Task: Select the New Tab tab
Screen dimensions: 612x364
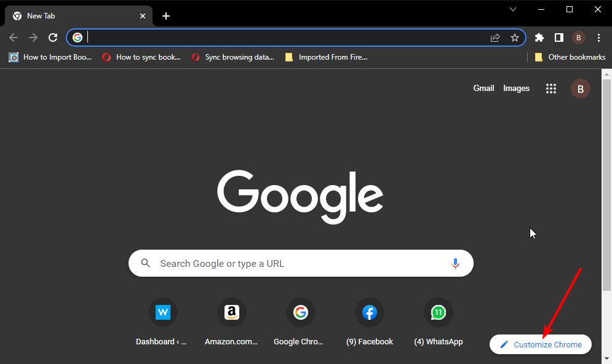Action: pos(79,16)
